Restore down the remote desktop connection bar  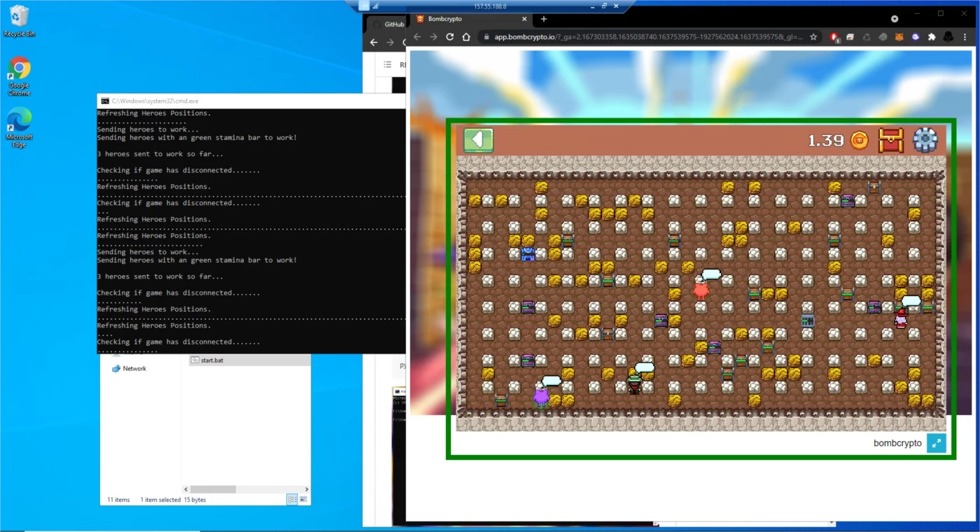[x=604, y=6]
